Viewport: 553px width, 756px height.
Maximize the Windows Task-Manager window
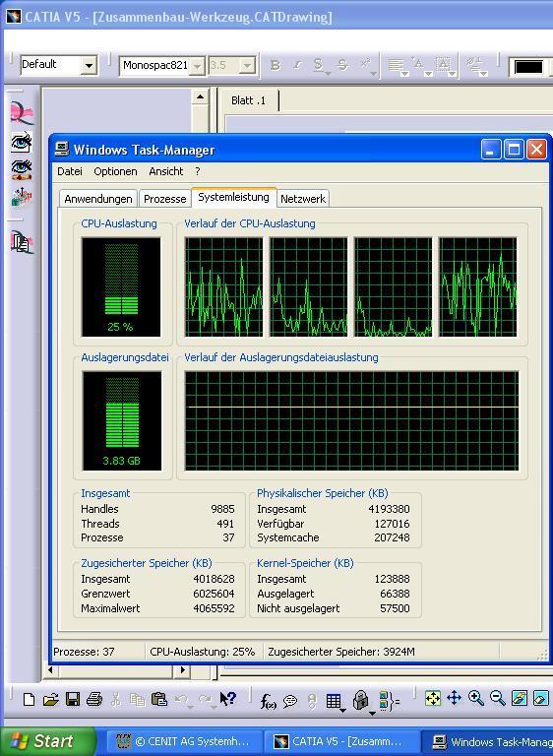click(x=514, y=150)
